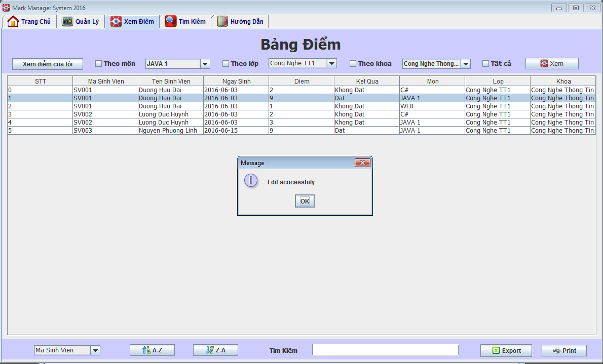Viewport: 603px width, 364px height.
Task: Click the Xem button's red star icon
Action: (543, 63)
